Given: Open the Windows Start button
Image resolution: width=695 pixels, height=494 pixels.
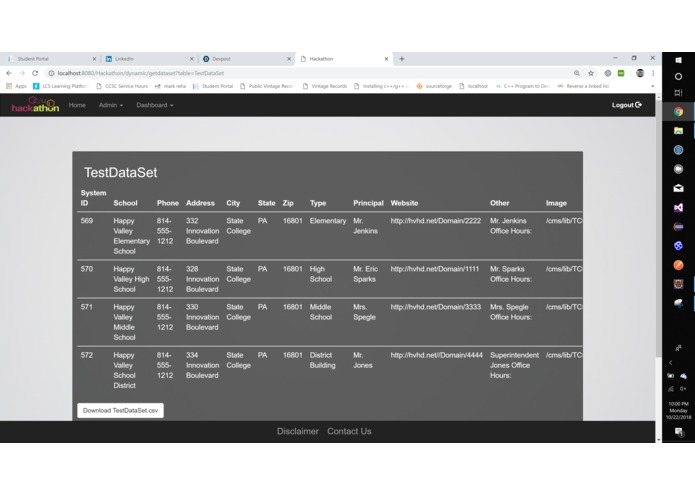Looking at the screenshot, I should coord(678,60).
